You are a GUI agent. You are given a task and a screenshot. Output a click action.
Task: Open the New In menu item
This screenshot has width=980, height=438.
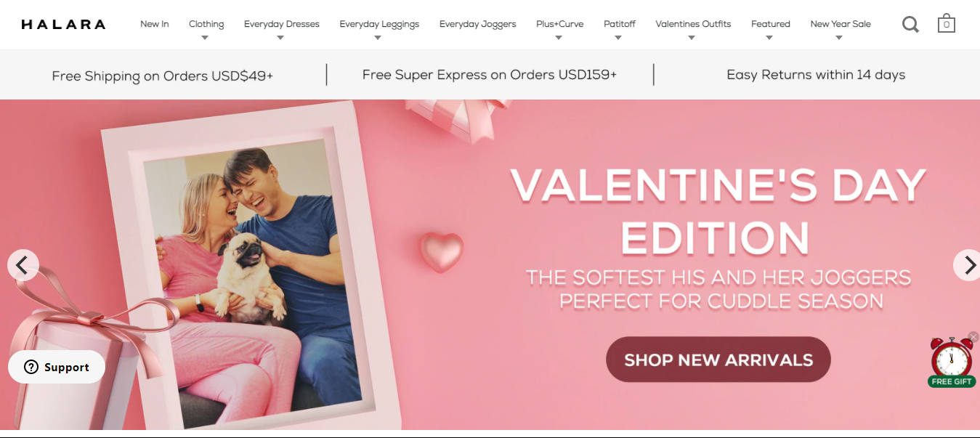pyautogui.click(x=155, y=24)
